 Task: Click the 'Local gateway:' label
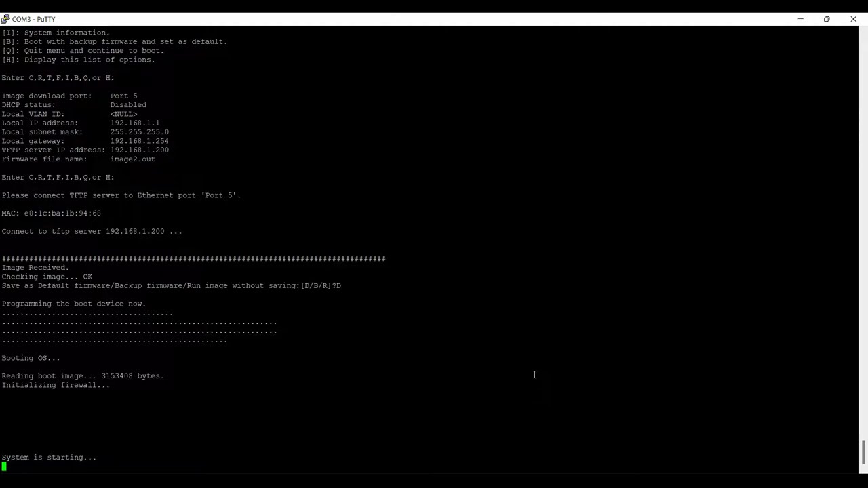[33, 141]
